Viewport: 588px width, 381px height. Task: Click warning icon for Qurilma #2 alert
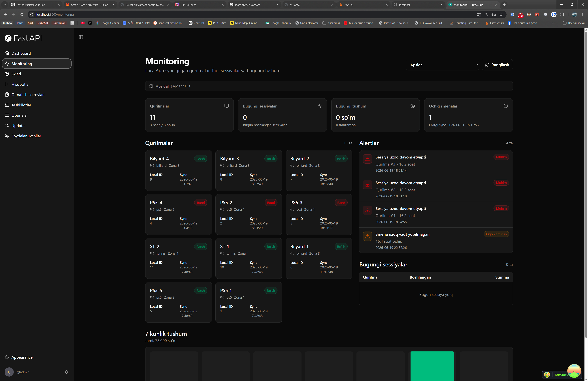pyautogui.click(x=367, y=185)
